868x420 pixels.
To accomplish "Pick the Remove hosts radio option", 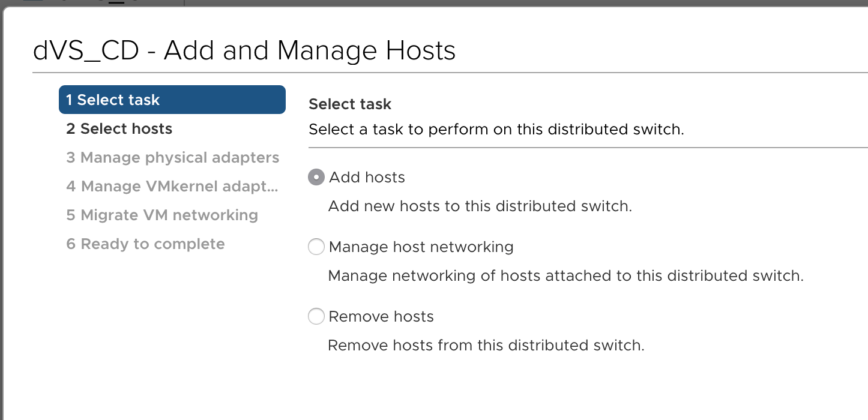I will [x=316, y=317].
